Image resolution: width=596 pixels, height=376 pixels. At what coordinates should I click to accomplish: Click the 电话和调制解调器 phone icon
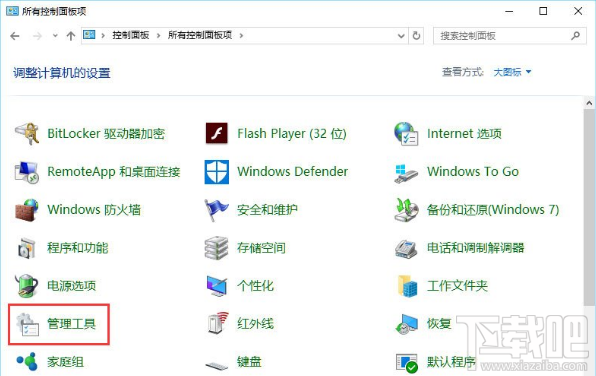pos(406,249)
